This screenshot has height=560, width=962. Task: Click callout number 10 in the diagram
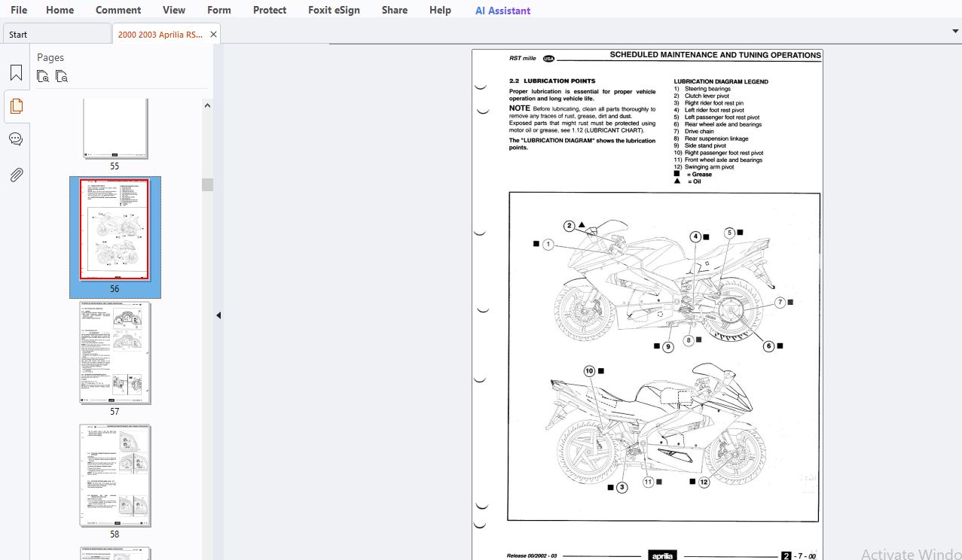[x=590, y=371]
